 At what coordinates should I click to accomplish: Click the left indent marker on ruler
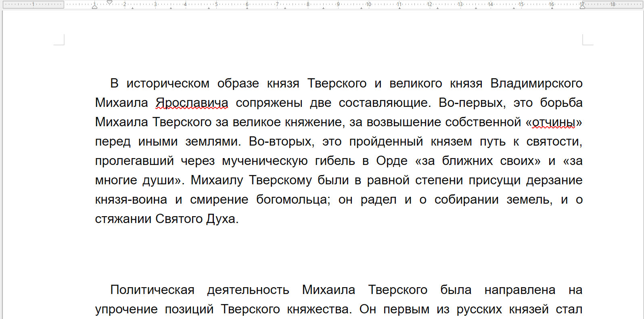(x=94, y=6)
